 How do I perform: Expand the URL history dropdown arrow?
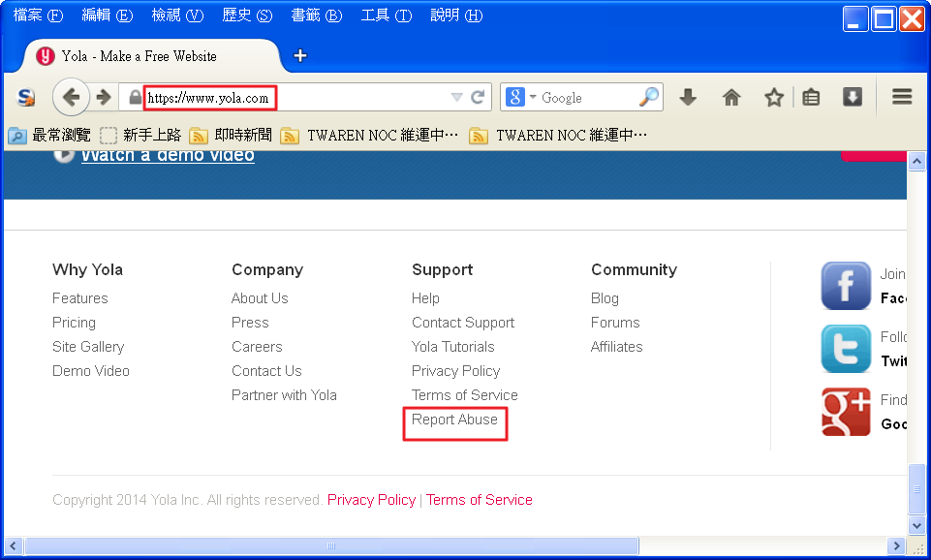[456, 97]
